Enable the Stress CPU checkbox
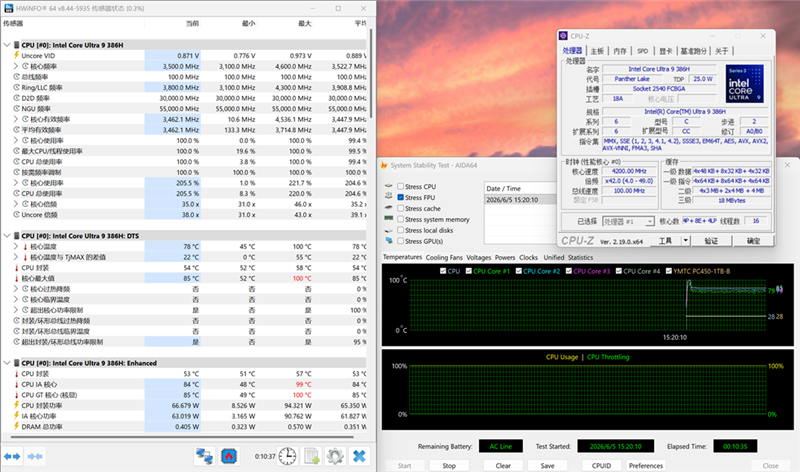This screenshot has width=800, height=472. pos(401,186)
